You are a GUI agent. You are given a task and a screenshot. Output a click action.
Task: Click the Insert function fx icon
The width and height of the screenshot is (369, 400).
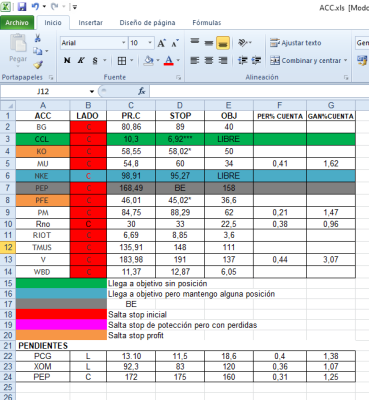tap(142, 91)
